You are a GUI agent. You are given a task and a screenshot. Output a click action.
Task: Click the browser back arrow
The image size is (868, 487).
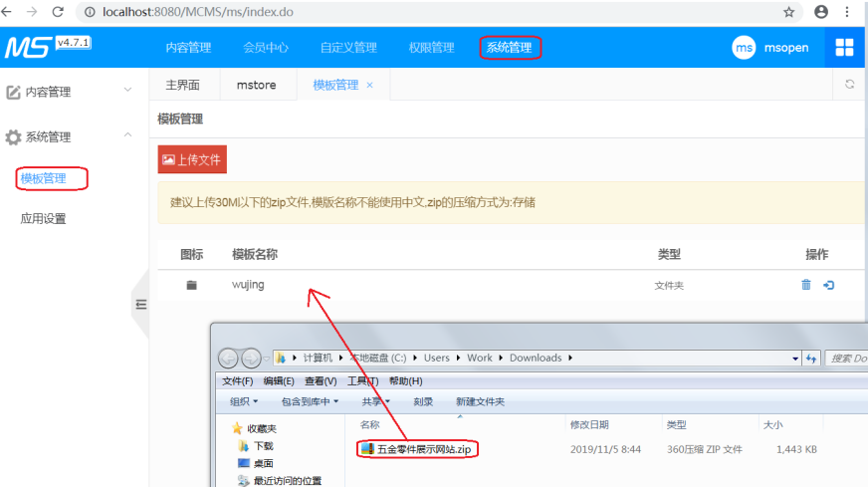pos(6,12)
